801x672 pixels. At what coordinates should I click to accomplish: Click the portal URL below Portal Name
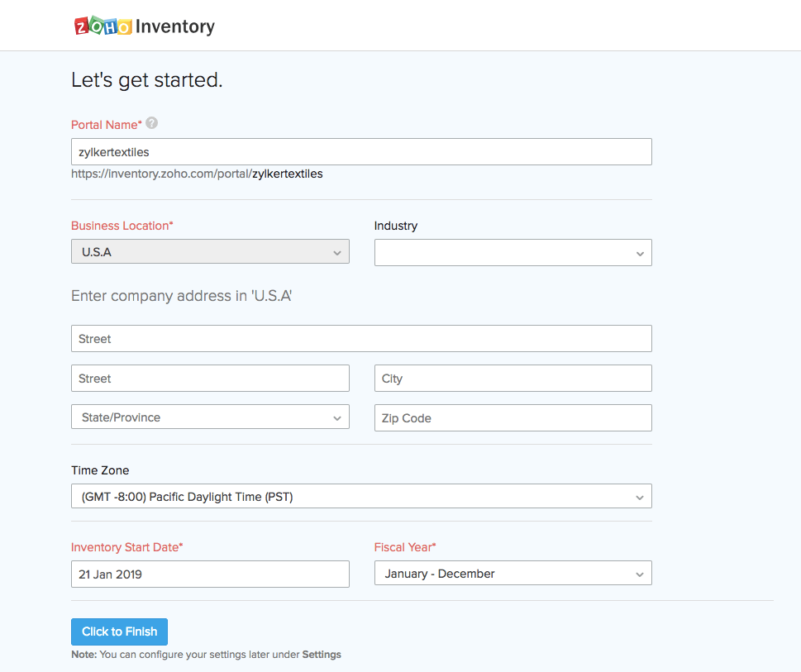pyautogui.click(x=197, y=174)
